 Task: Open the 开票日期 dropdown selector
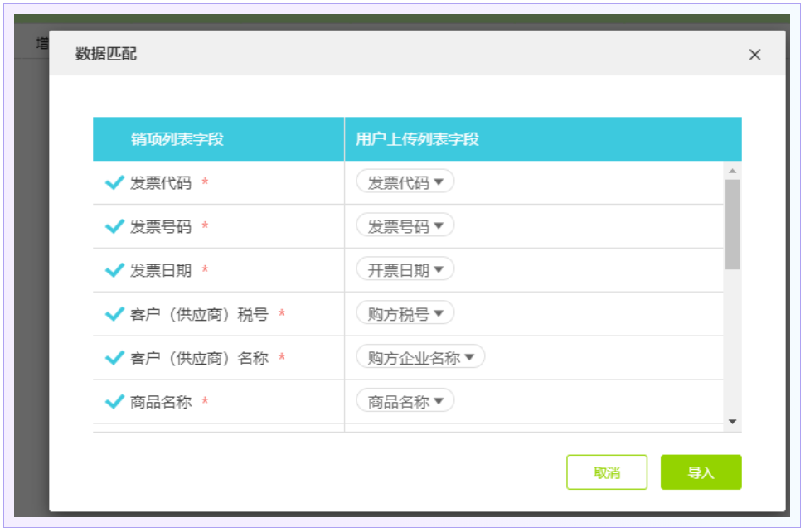(x=405, y=270)
